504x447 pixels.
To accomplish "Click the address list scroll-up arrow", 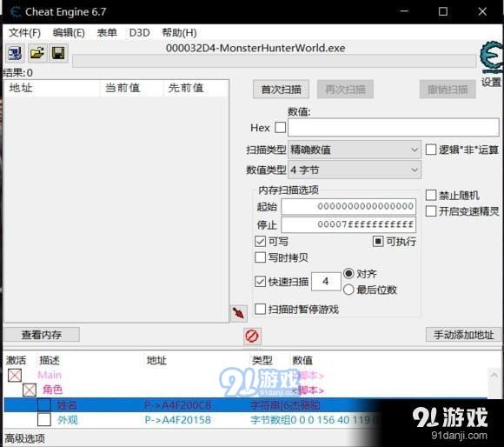I will pyautogui.click(x=494, y=376).
